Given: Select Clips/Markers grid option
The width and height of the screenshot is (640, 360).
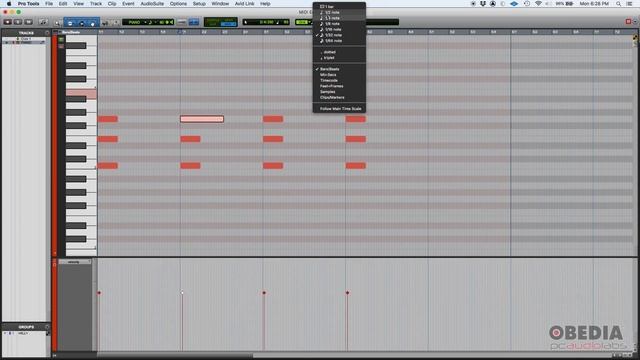Looking at the screenshot, I should (339, 98).
